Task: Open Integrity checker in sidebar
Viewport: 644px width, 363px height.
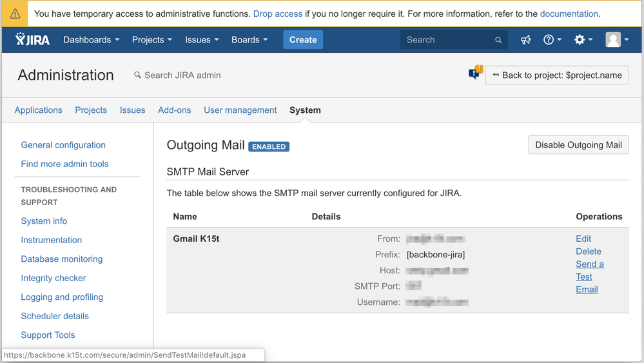Action: point(54,278)
